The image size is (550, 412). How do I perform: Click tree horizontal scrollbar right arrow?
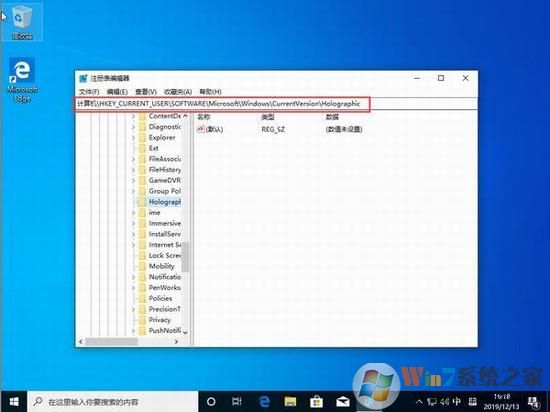[176, 342]
